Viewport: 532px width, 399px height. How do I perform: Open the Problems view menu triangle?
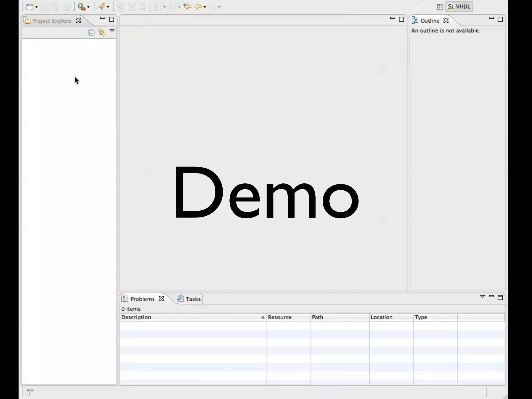[x=483, y=296]
